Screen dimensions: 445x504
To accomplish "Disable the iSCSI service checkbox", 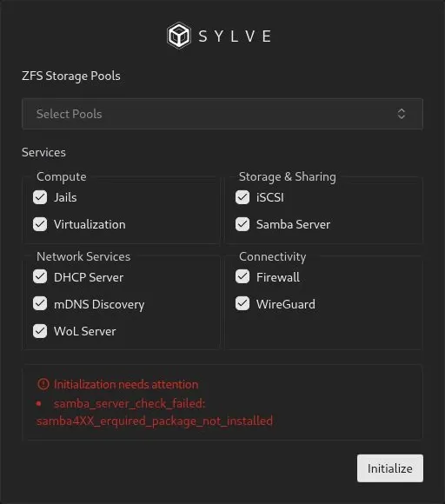I will [242, 197].
